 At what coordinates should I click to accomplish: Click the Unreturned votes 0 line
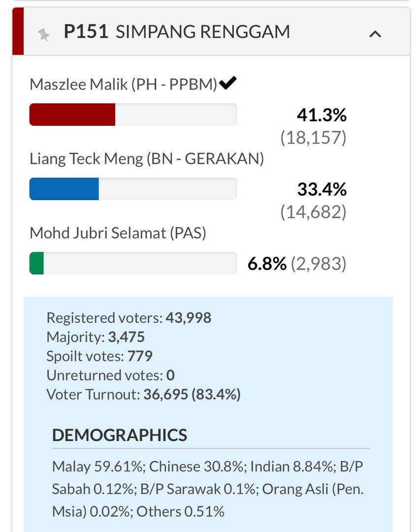point(110,375)
